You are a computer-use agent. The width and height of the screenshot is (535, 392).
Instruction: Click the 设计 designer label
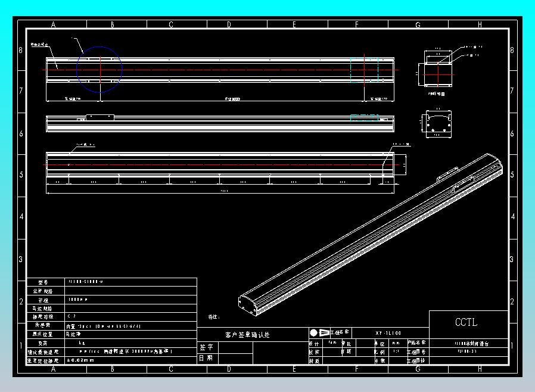tap(314, 344)
